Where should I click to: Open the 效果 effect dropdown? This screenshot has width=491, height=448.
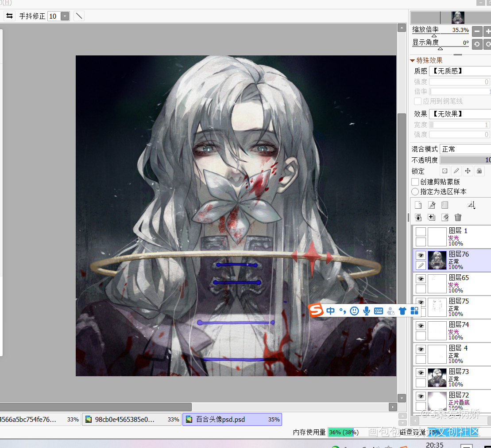[x=460, y=114]
